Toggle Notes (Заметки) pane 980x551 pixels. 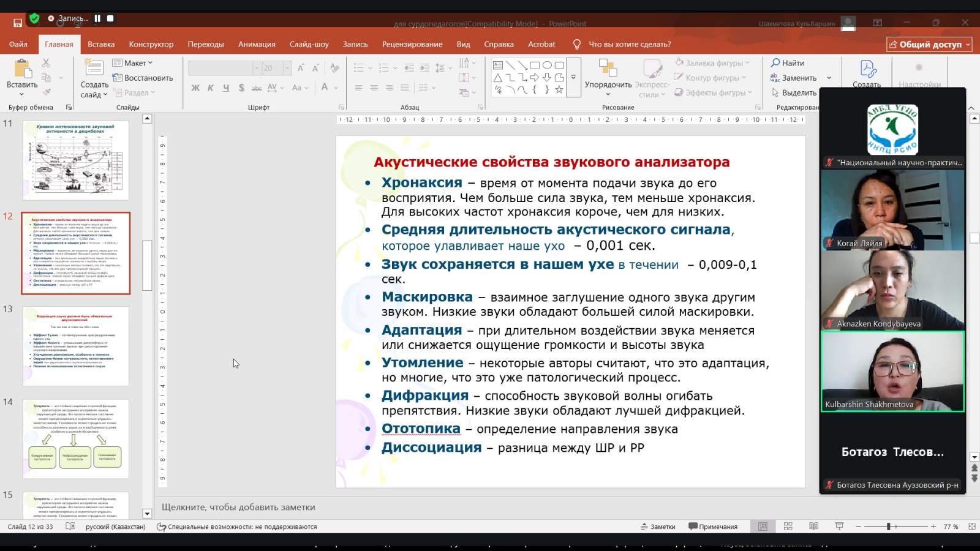658,527
